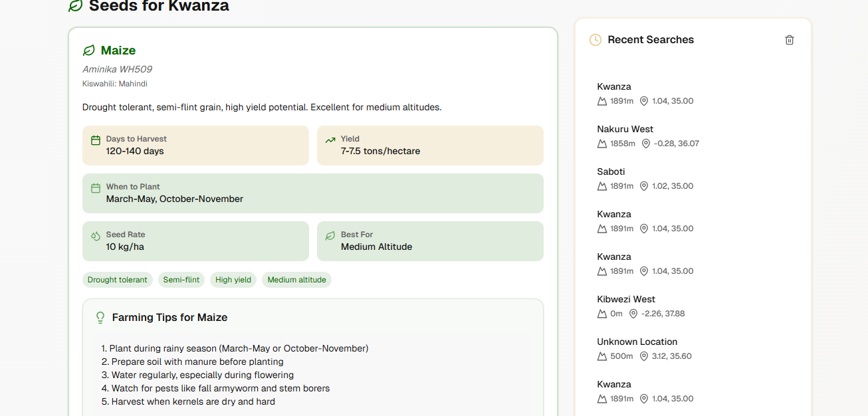The width and height of the screenshot is (868, 416).
Task: Click the 1858m altitude value
Action: tap(623, 144)
